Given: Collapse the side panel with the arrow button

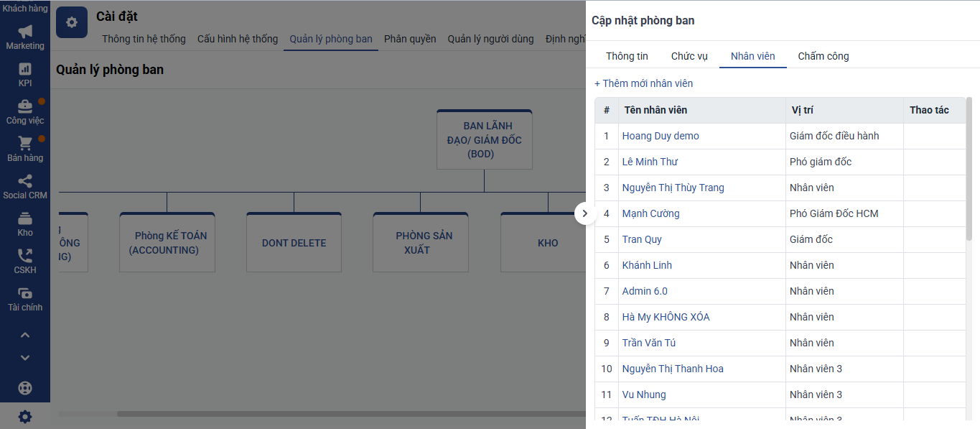Looking at the screenshot, I should [585, 213].
